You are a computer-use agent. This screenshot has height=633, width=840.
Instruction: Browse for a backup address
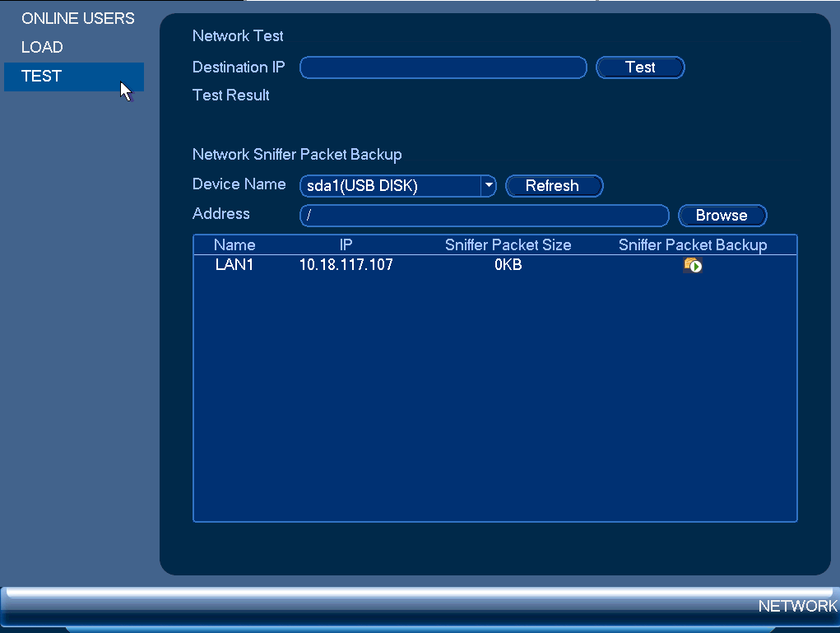(x=722, y=215)
